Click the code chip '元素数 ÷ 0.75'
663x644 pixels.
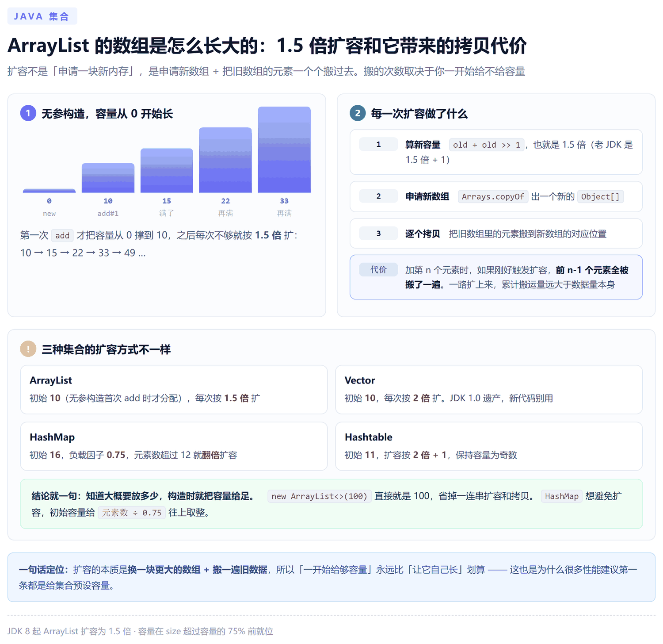coord(132,513)
